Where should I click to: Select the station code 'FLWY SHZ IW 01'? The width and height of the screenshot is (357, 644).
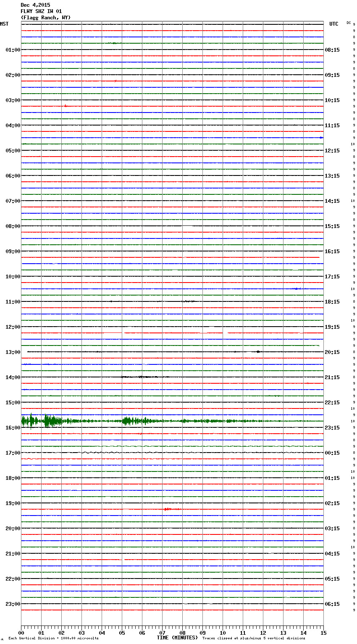pyautogui.click(x=41, y=11)
